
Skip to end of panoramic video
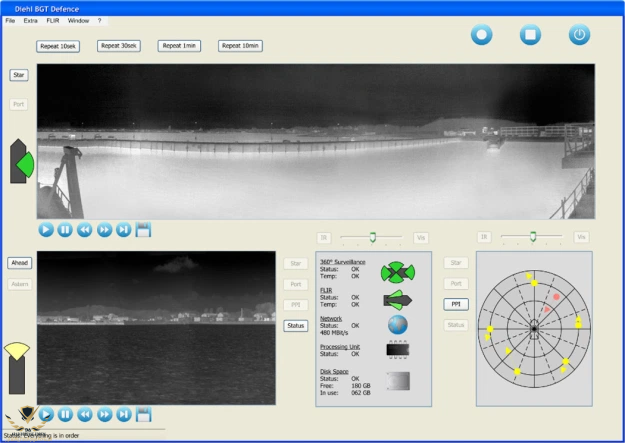tap(124, 230)
